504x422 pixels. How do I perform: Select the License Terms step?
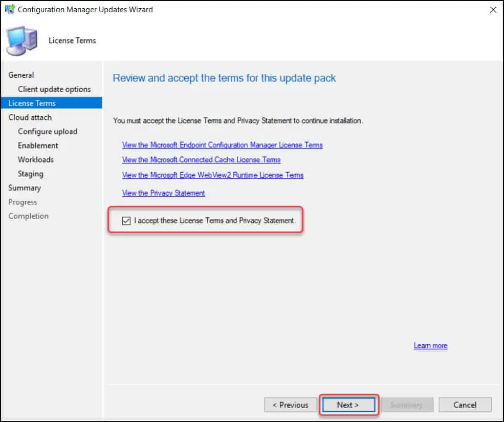52,103
